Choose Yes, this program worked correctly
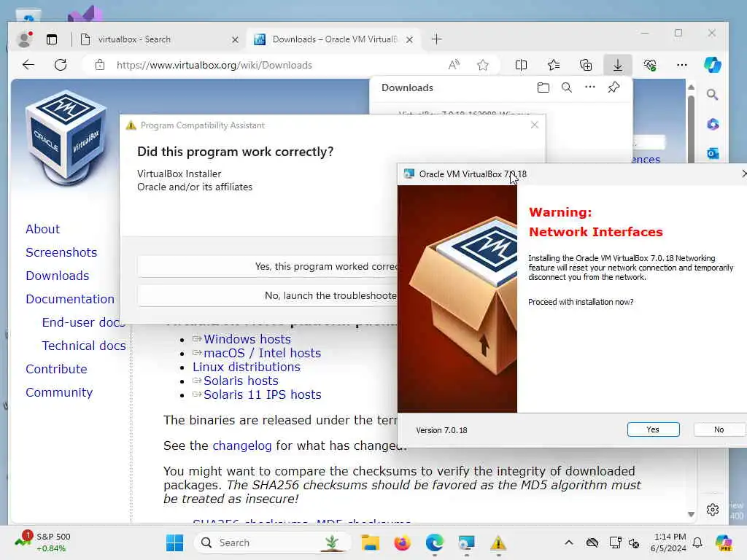Screen dimensions: 747x560 point(267,266)
